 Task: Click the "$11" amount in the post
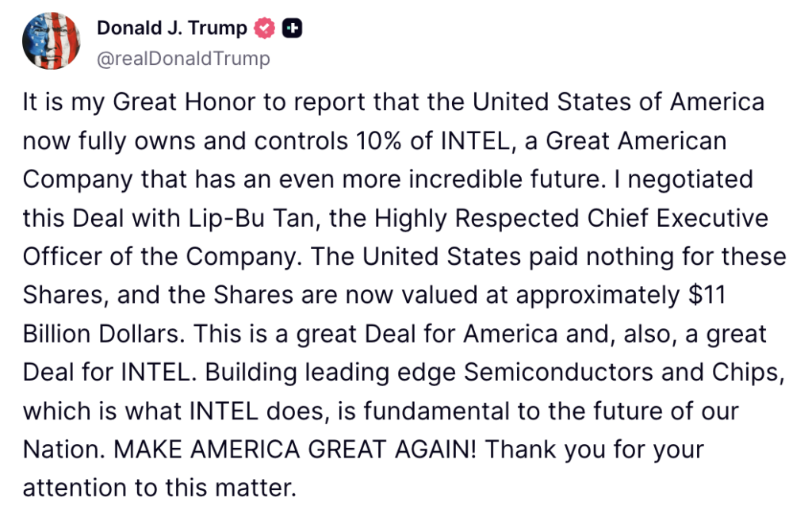pyautogui.click(x=707, y=295)
